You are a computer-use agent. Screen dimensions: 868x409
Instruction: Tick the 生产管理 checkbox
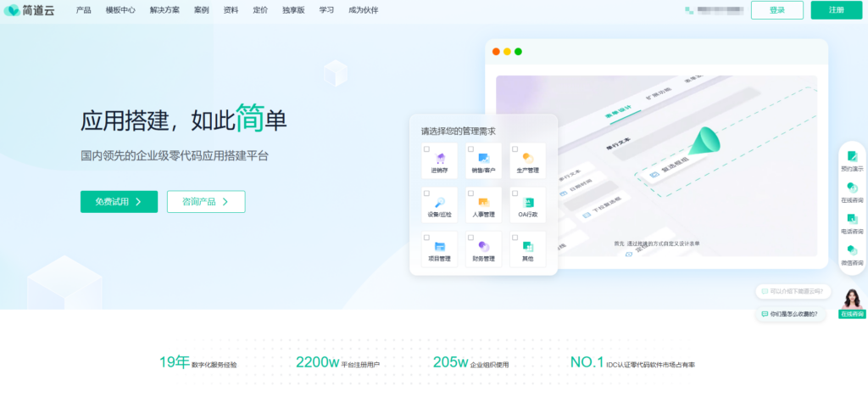(515, 149)
